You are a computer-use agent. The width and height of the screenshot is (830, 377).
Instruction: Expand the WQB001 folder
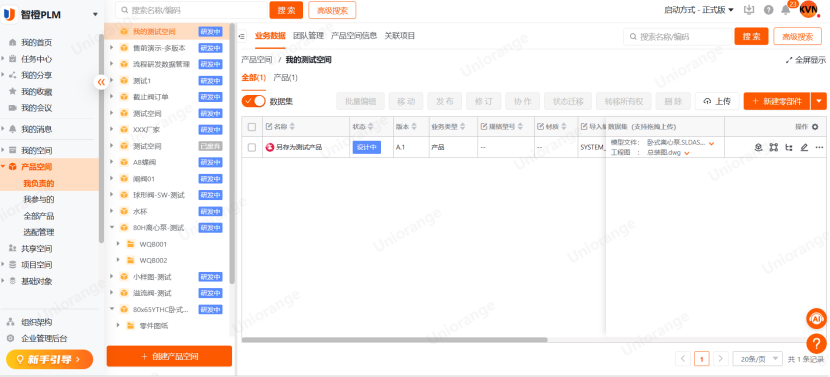pos(119,244)
